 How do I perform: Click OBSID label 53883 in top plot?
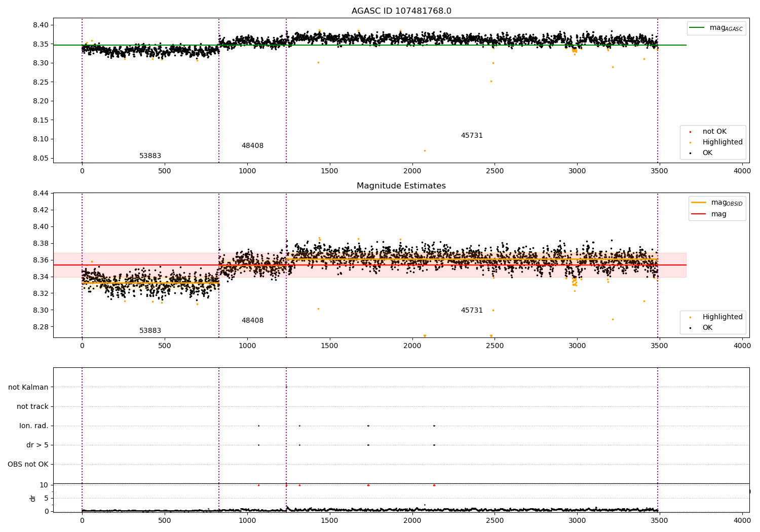(150, 156)
